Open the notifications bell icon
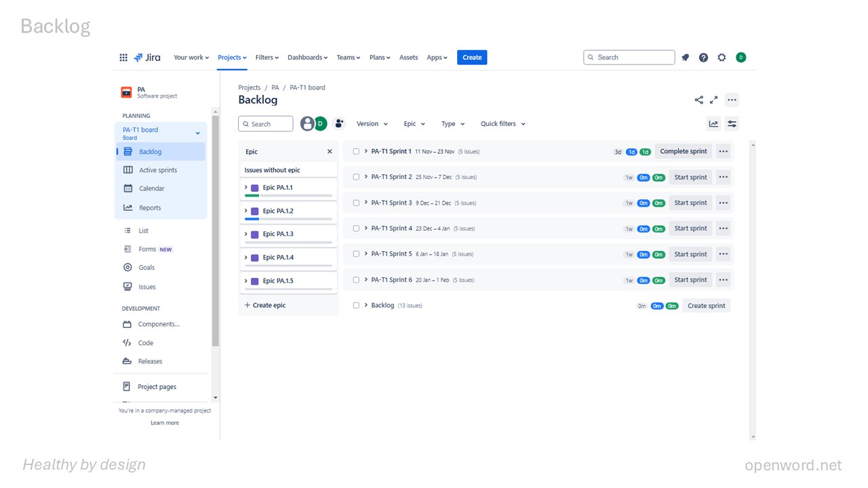868x488 pixels. click(685, 58)
